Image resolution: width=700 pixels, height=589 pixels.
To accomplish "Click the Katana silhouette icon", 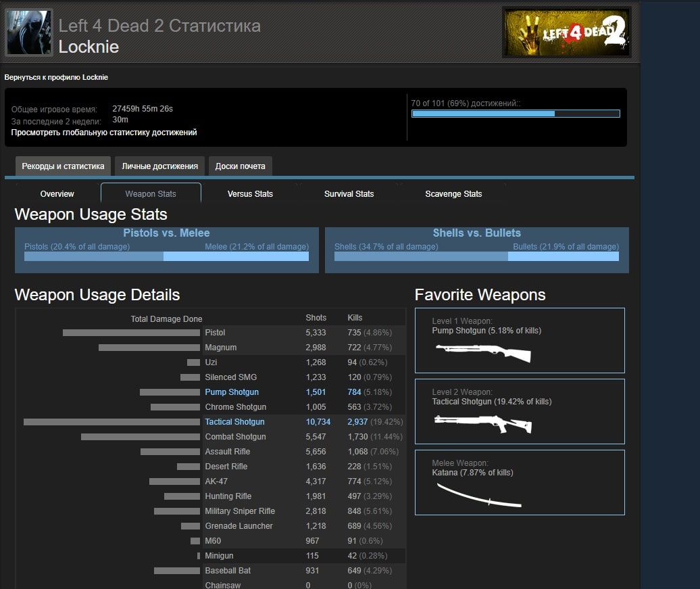I will point(479,495).
